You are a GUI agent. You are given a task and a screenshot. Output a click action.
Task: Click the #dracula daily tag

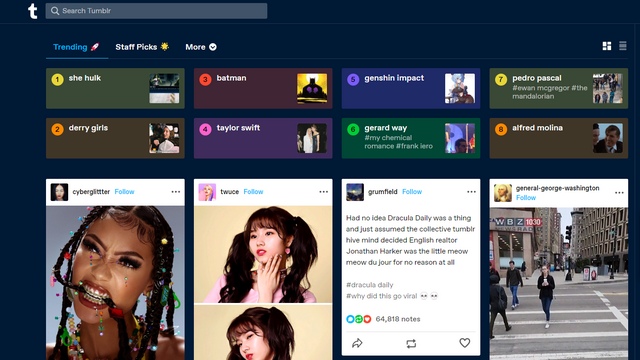click(x=369, y=285)
